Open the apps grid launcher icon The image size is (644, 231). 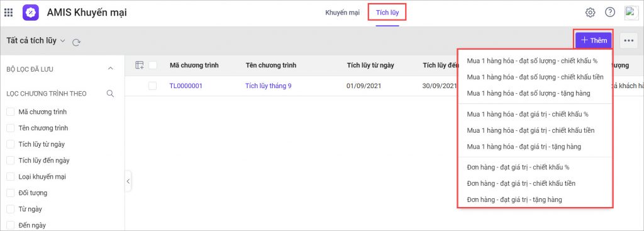coord(8,13)
